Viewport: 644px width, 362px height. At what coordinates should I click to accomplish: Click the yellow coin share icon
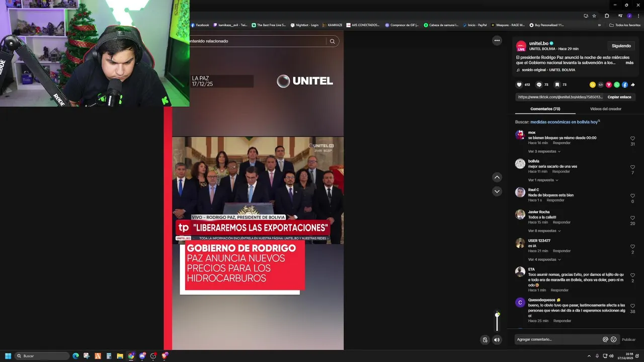click(x=593, y=84)
